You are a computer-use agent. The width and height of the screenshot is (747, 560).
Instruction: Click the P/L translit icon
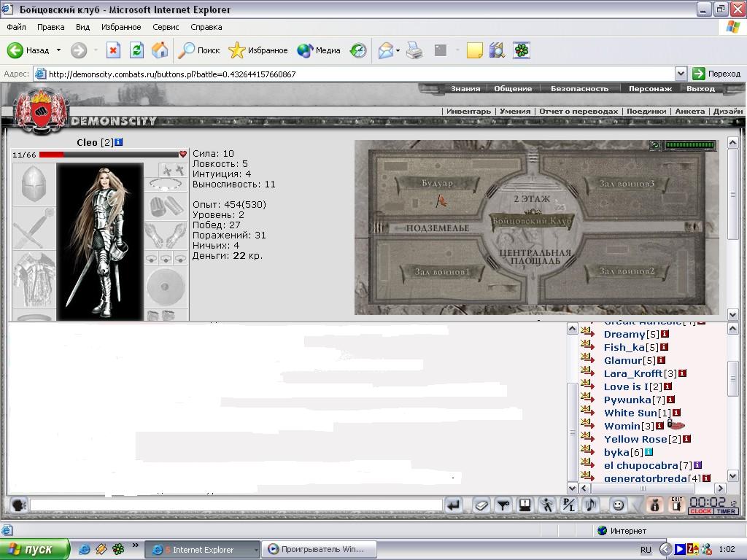[569, 505]
